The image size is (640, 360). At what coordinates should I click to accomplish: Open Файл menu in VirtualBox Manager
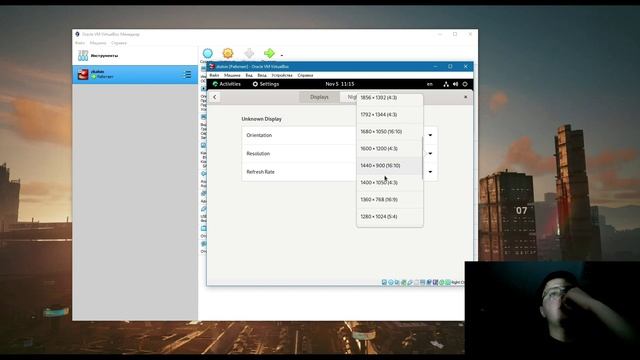tap(80, 43)
